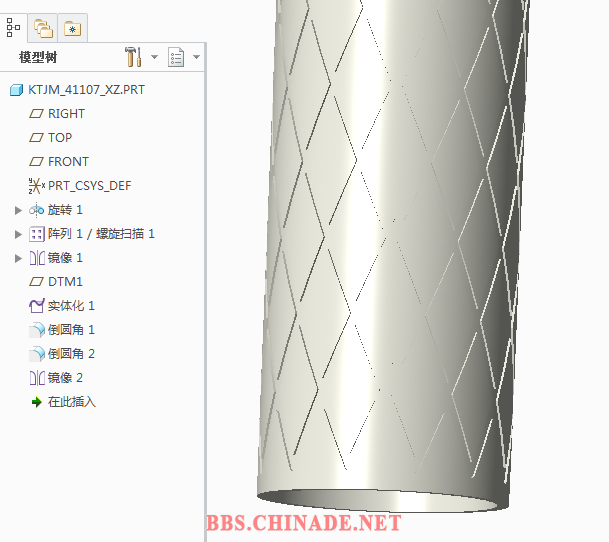Click the RIGHT plane icon
609x542 pixels.
pyautogui.click(x=37, y=114)
